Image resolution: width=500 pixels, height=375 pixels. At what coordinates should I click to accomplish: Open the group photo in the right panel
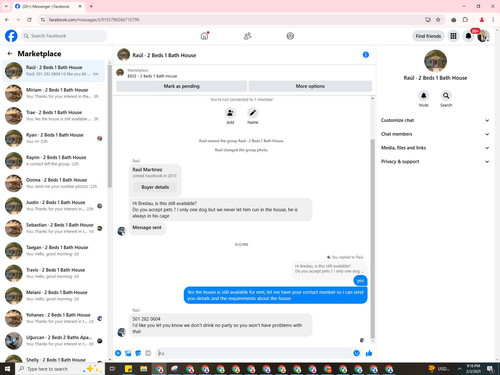(435, 61)
